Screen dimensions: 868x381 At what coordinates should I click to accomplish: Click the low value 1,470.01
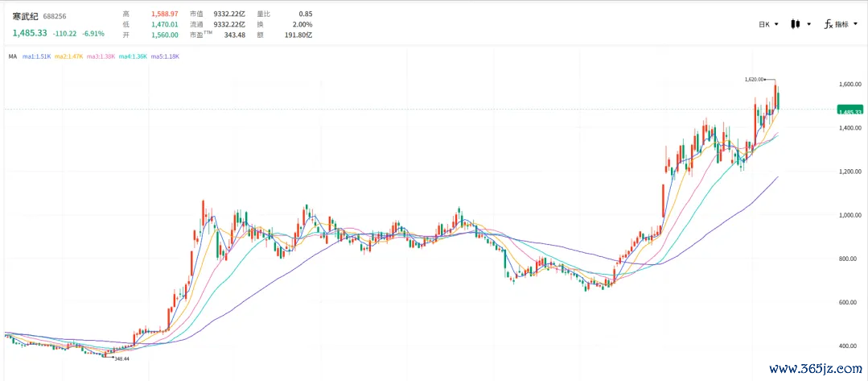click(164, 24)
